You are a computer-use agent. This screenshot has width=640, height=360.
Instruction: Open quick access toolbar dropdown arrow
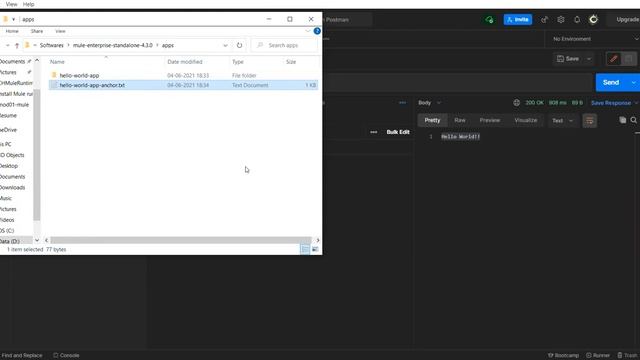13,19
